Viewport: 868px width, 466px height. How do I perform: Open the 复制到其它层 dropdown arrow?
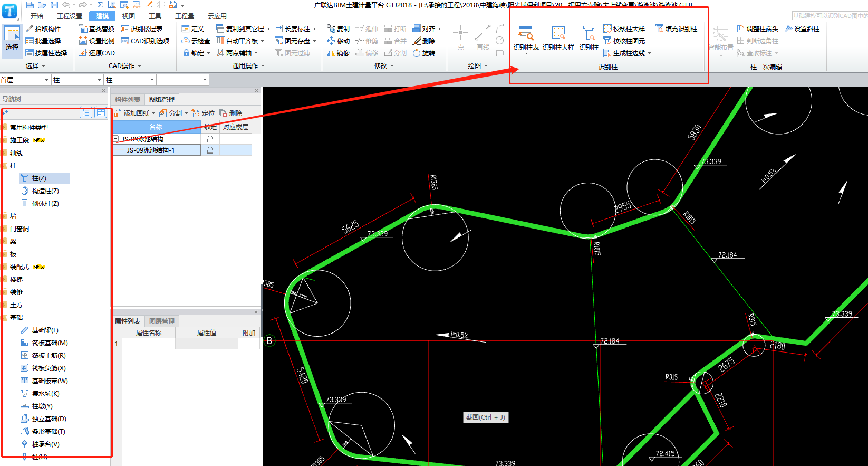(268, 28)
